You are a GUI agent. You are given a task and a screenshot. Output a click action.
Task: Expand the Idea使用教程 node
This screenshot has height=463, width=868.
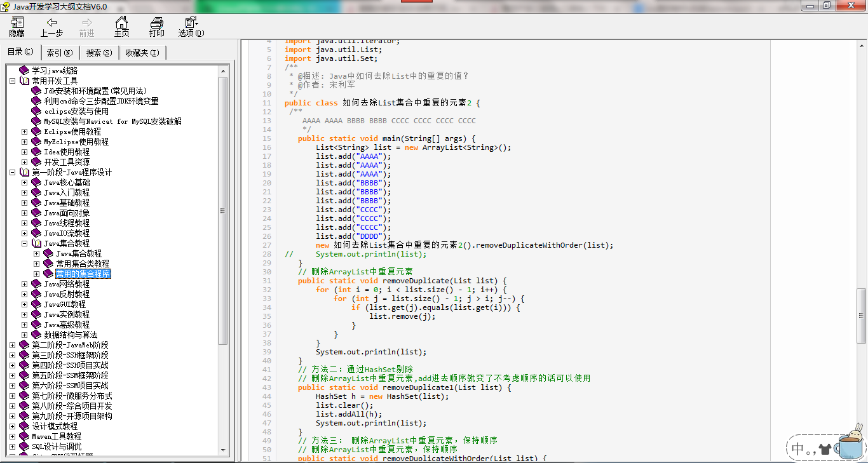tap(24, 152)
